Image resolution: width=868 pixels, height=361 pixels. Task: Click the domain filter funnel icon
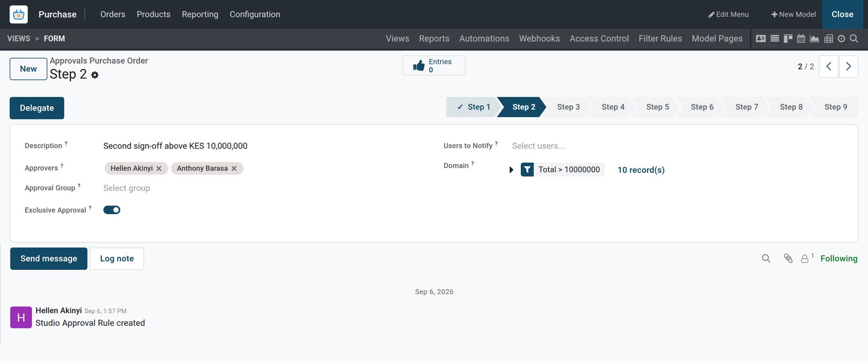[x=527, y=170]
